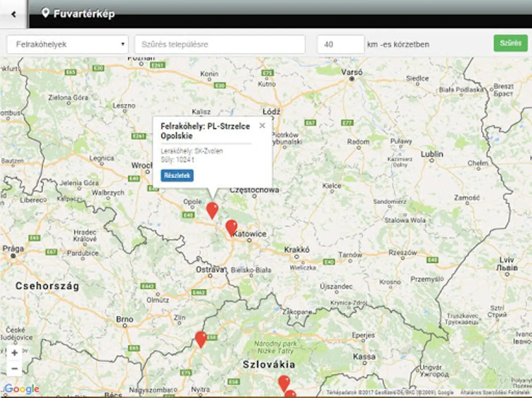Close the Strzelce Opolskie info popup
Image resolution: width=532 pixels, height=398 pixels.
click(x=262, y=126)
